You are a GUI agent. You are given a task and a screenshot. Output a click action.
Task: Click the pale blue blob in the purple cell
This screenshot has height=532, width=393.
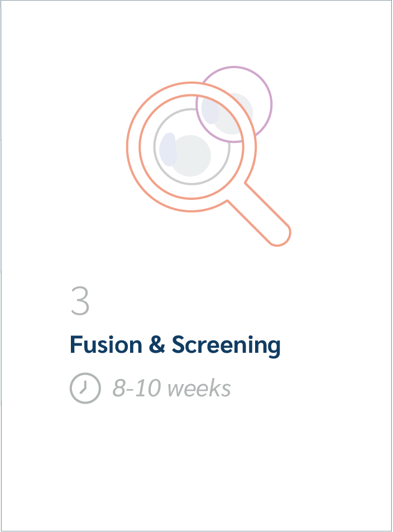[210, 109]
